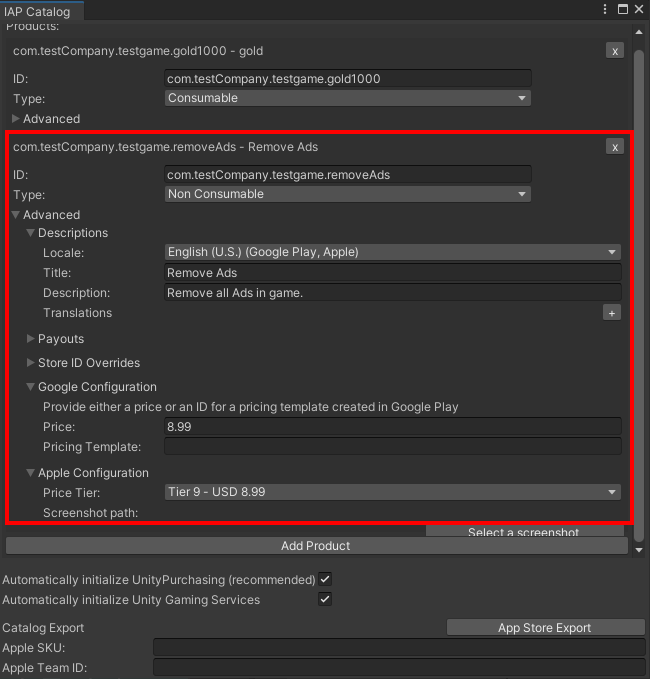Click the Description field with Remove all Ads
The width and height of the screenshot is (650, 679).
tap(393, 293)
